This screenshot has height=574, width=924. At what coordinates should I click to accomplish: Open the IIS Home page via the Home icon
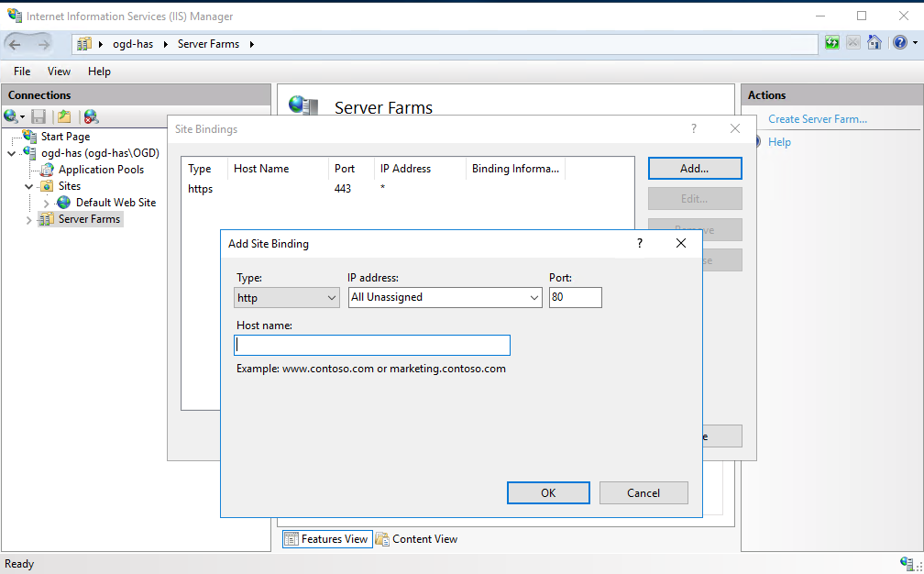(874, 42)
